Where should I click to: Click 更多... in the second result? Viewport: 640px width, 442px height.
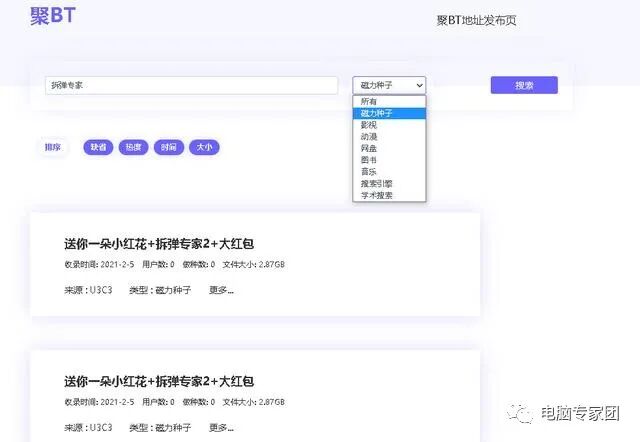[x=221, y=428]
